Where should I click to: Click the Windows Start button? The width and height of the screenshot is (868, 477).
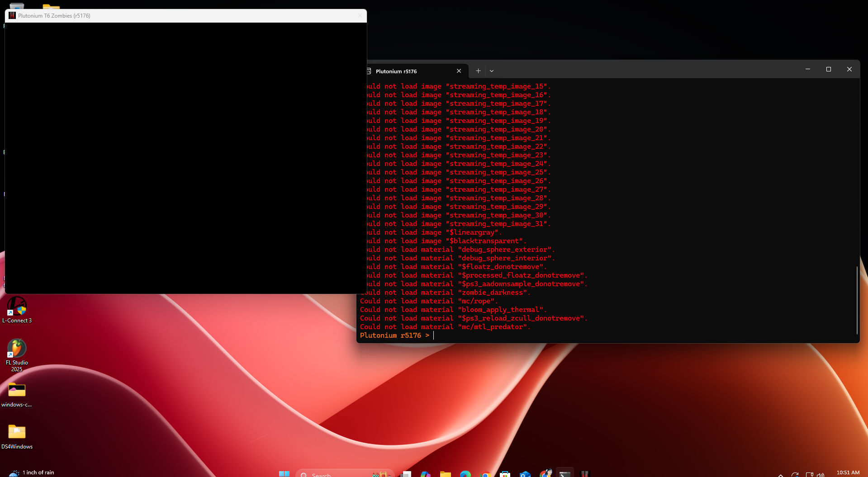pyautogui.click(x=284, y=474)
